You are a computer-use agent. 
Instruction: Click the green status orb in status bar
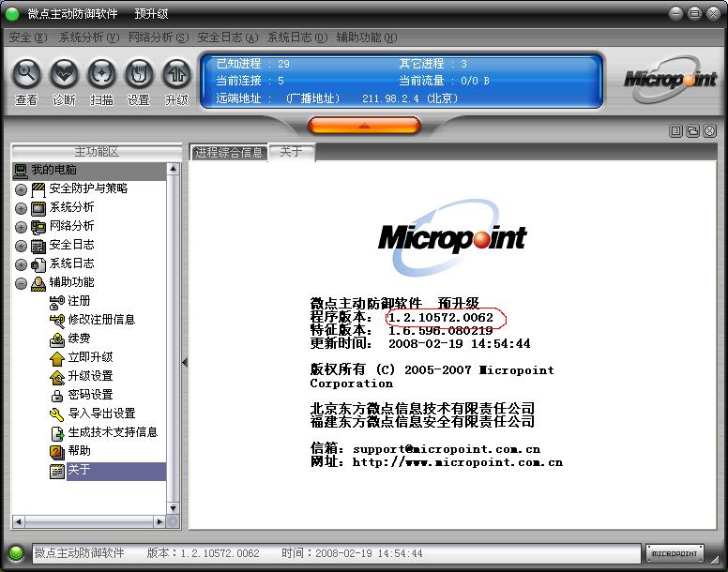point(16,553)
